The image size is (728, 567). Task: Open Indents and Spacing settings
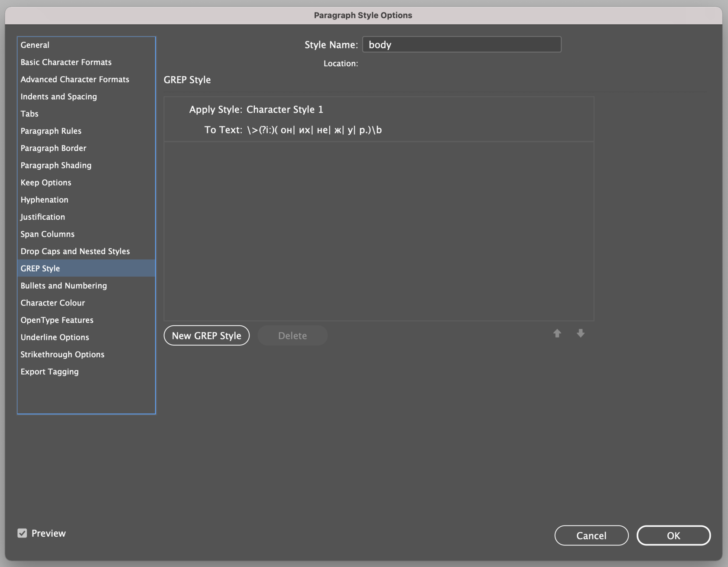(59, 97)
